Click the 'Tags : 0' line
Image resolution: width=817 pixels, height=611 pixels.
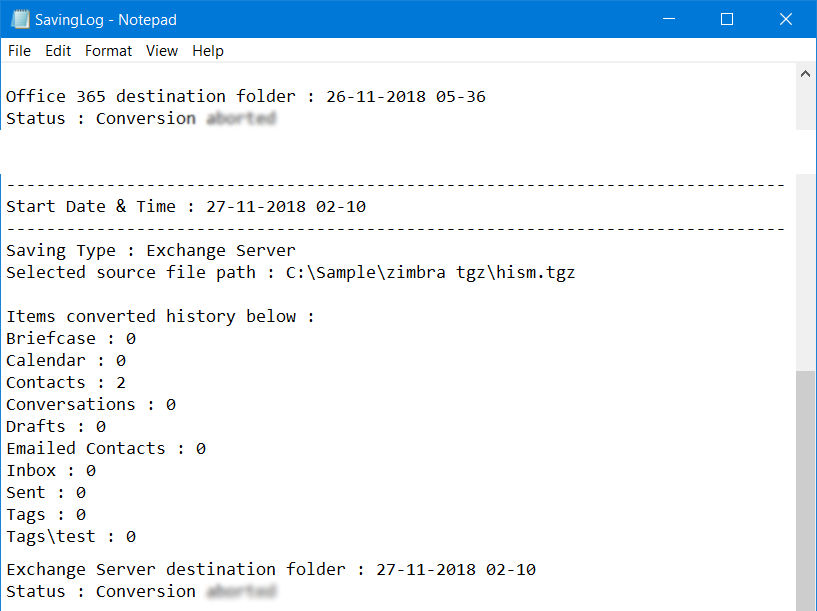(46, 515)
